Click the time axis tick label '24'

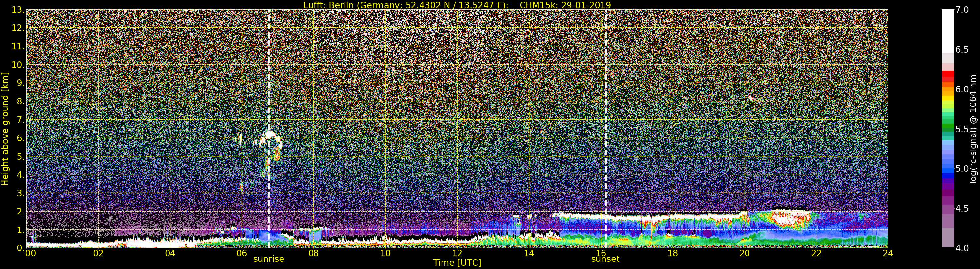pyautogui.click(x=888, y=253)
